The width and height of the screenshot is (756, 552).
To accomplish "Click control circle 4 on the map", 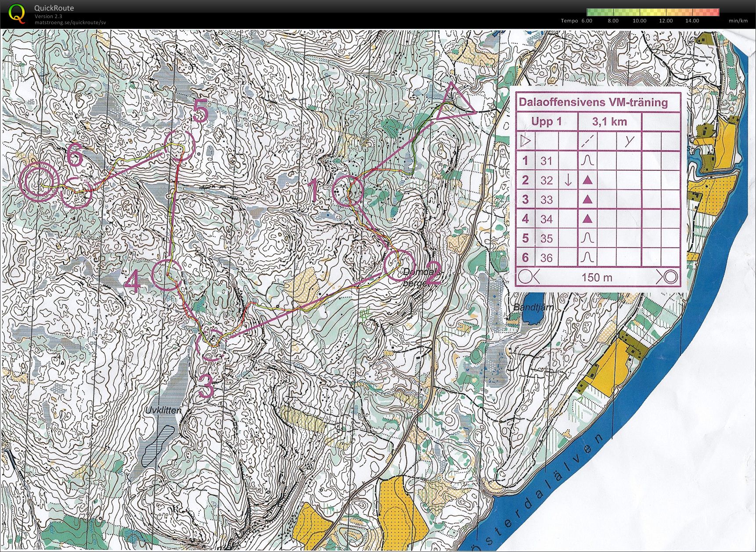I will click(167, 275).
